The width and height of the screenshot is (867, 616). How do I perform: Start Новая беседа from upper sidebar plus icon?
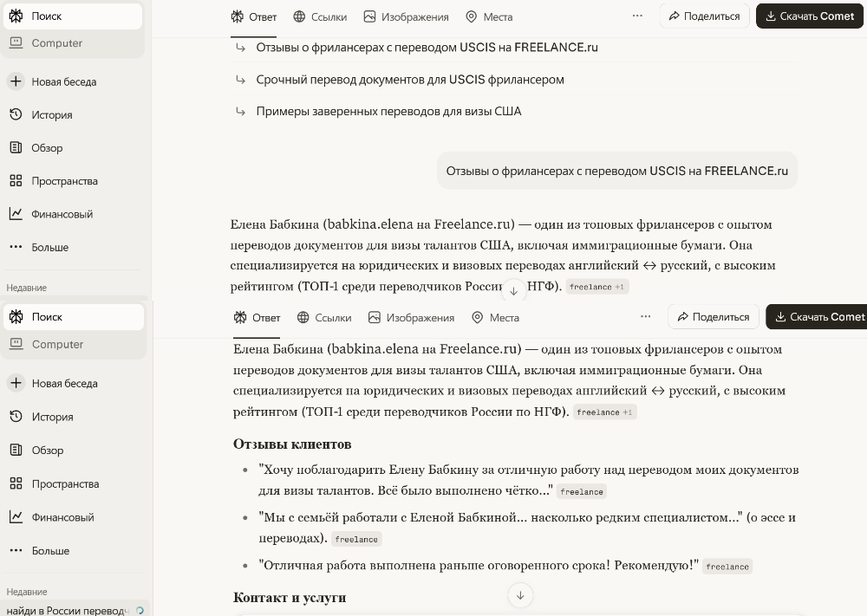(16, 81)
